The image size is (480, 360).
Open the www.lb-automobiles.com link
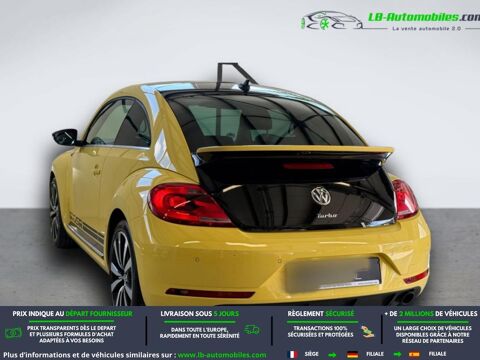[222, 355]
